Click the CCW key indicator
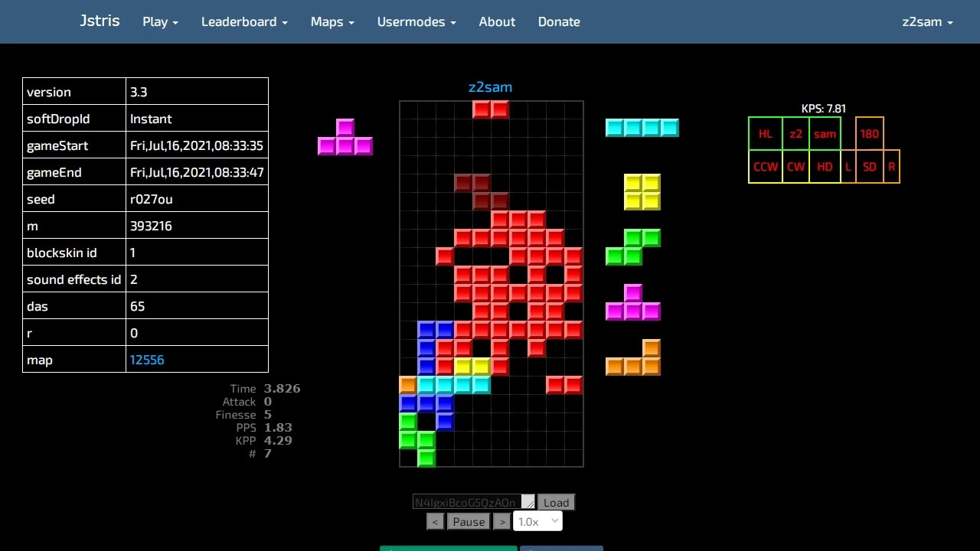The width and height of the screenshot is (980, 551). coord(766,167)
